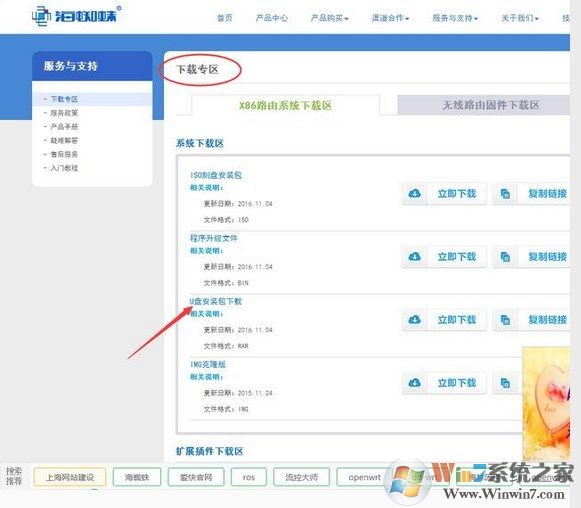This screenshot has width=581, height=508.
Task: Switch to X86路由系统下载区 tab
Action: point(285,106)
